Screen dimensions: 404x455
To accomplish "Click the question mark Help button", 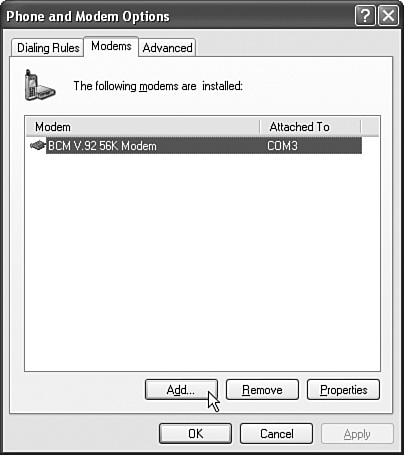I will coord(365,16).
